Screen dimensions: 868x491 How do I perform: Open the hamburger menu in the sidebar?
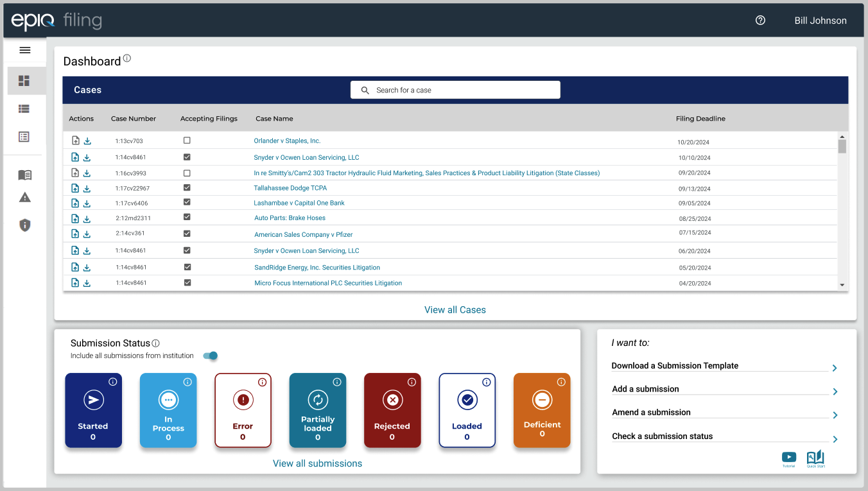pyautogui.click(x=25, y=50)
